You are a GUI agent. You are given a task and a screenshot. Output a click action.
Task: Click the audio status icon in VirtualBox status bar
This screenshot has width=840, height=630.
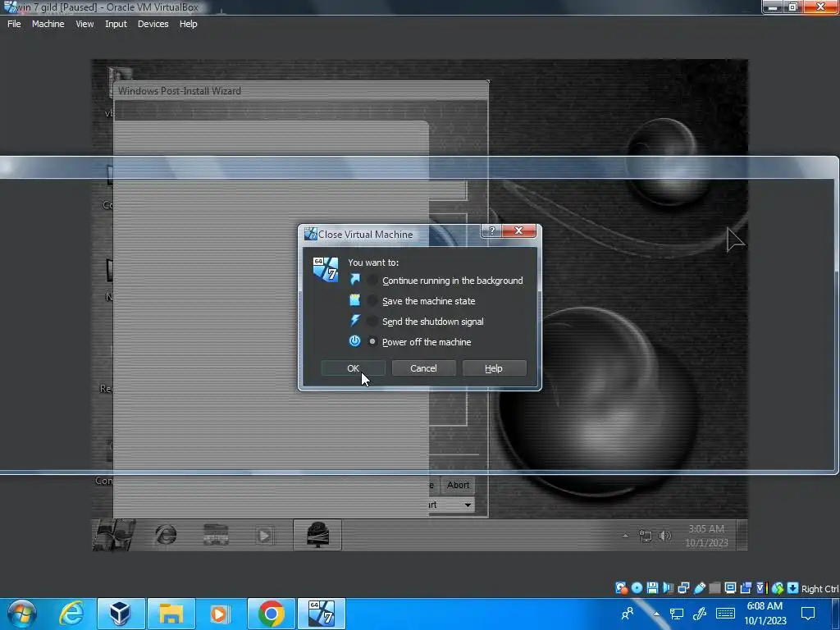point(668,588)
